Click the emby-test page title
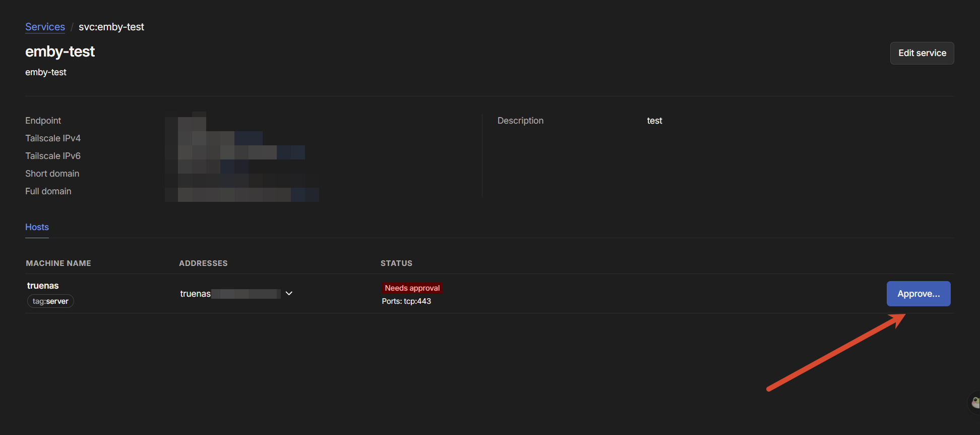 60,51
